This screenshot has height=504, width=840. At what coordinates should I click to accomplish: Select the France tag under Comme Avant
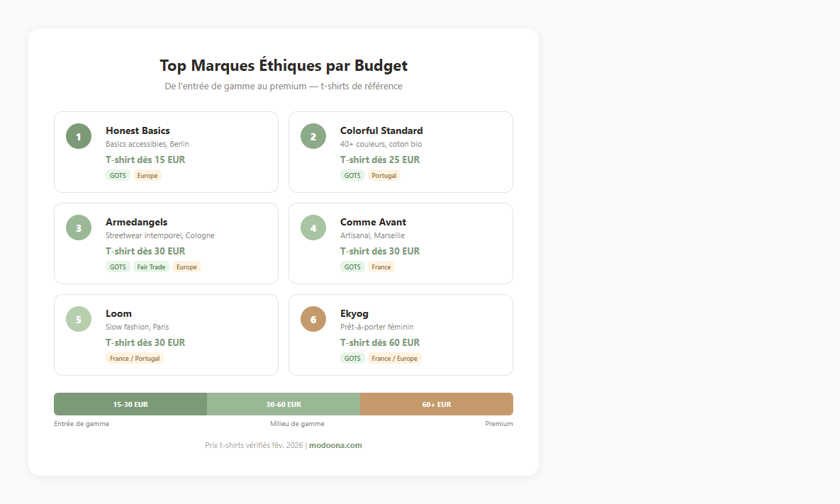click(381, 267)
